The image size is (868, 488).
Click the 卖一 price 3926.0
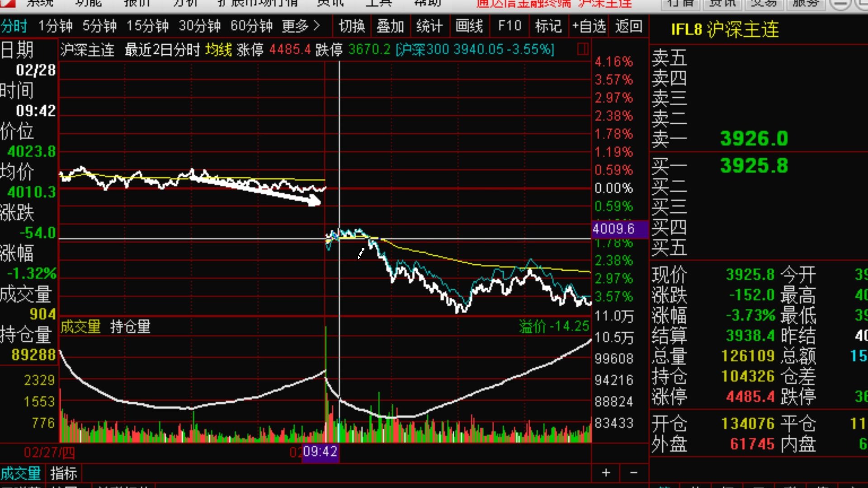click(x=754, y=138)
